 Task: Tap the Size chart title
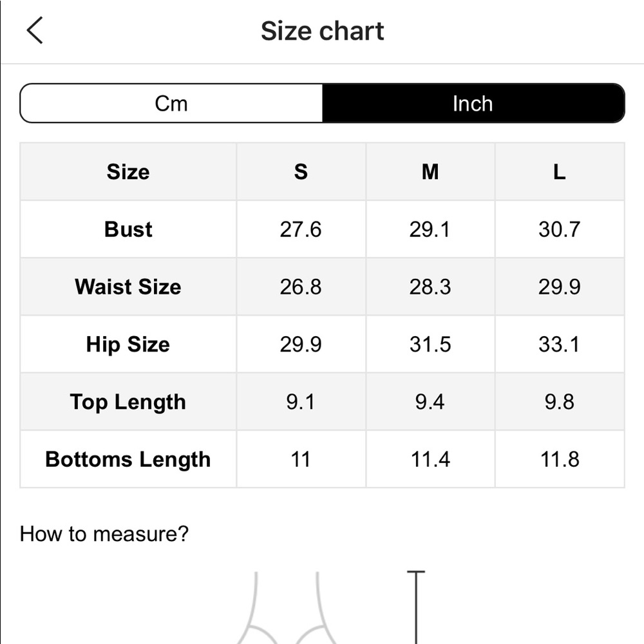(x=323, y=31)
